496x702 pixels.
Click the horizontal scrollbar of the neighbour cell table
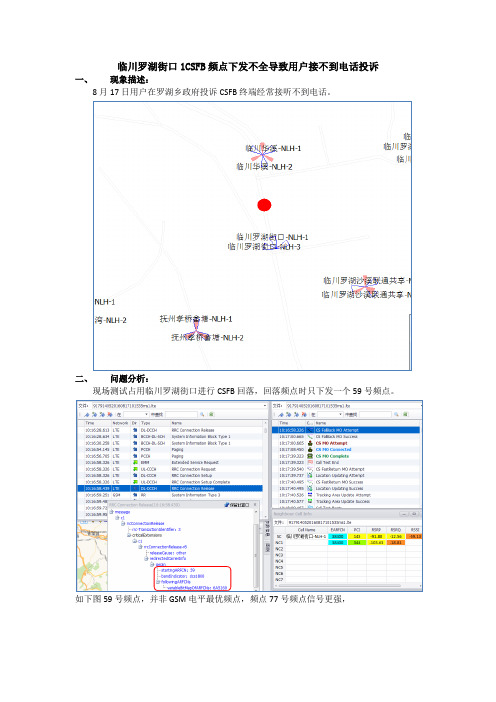[x=339, y=586]
